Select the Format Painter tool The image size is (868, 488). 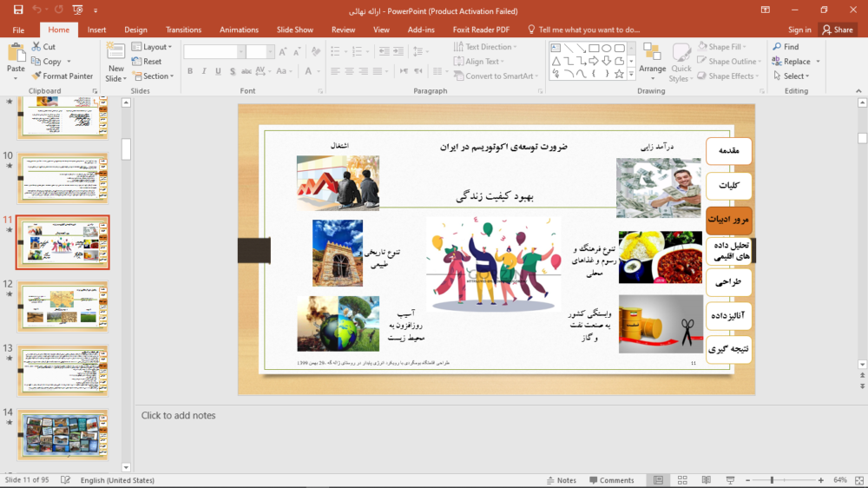[62, 76]
